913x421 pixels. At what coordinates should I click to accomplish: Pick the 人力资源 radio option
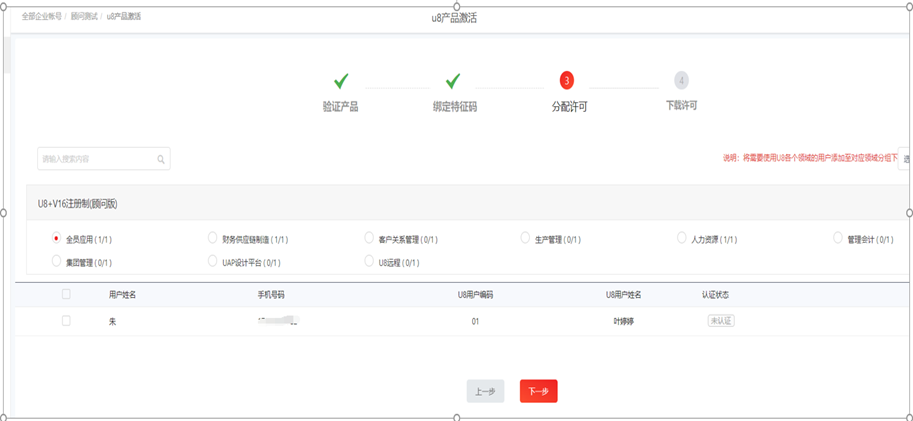(682, 238)
